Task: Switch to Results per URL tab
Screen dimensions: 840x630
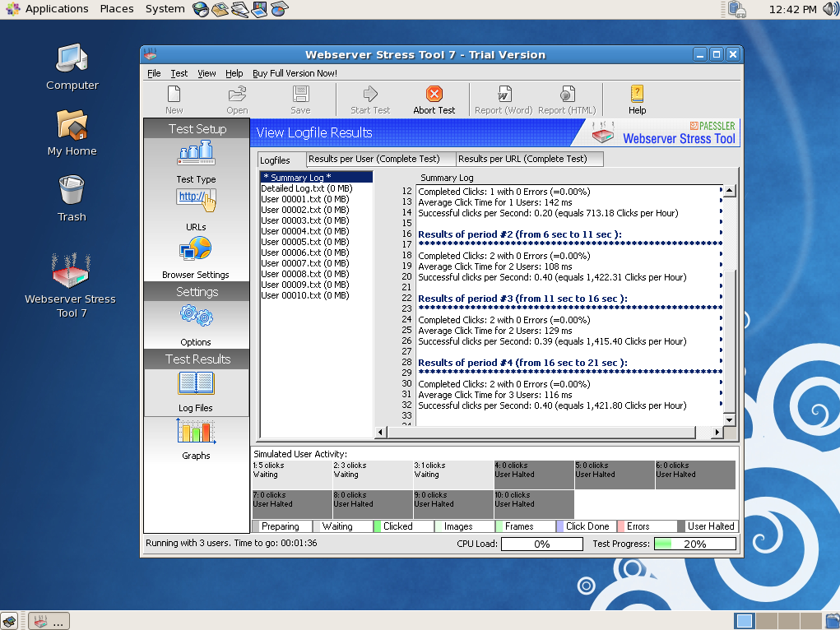Action: pyautogui.click(x=522, y=159)
